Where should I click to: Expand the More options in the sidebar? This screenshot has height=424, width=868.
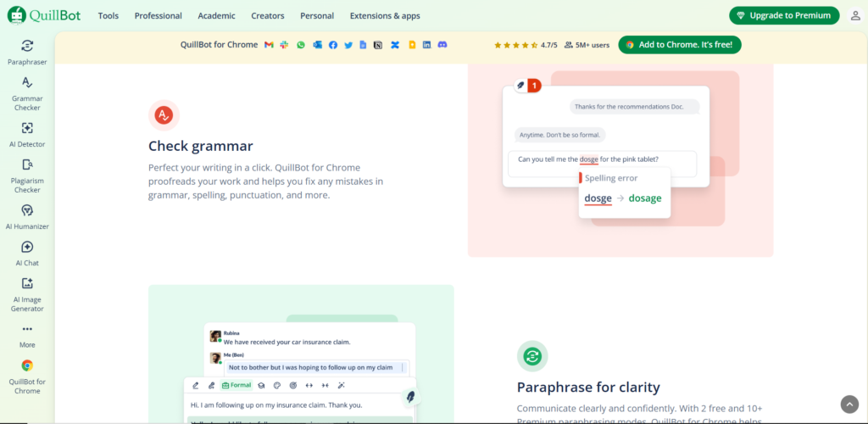click(27, 330)
